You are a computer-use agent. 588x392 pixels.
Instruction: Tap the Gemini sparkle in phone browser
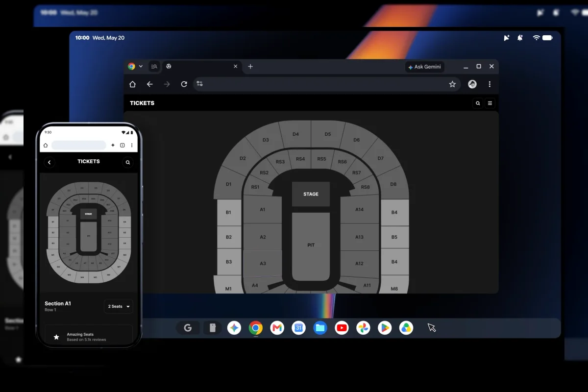[113, 145]
